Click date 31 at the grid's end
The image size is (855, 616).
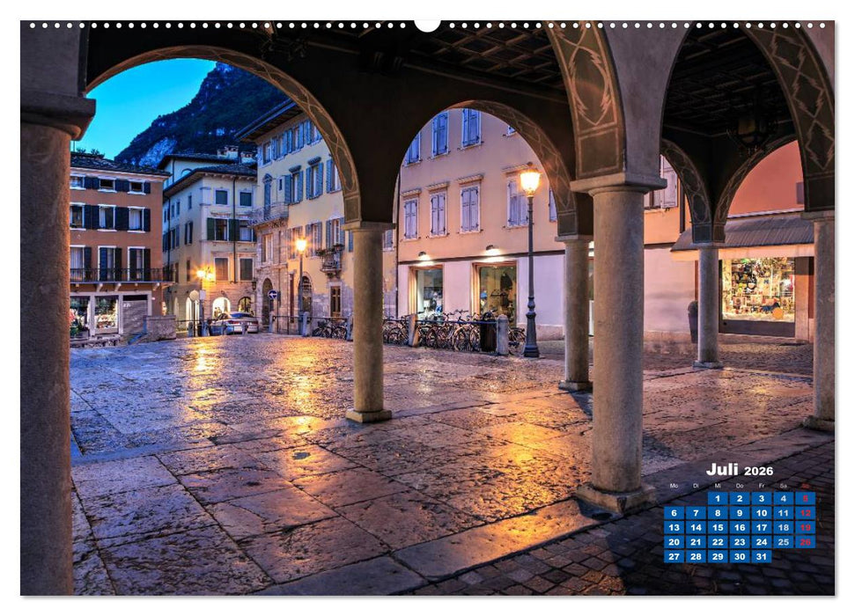(x=762, y=556)
